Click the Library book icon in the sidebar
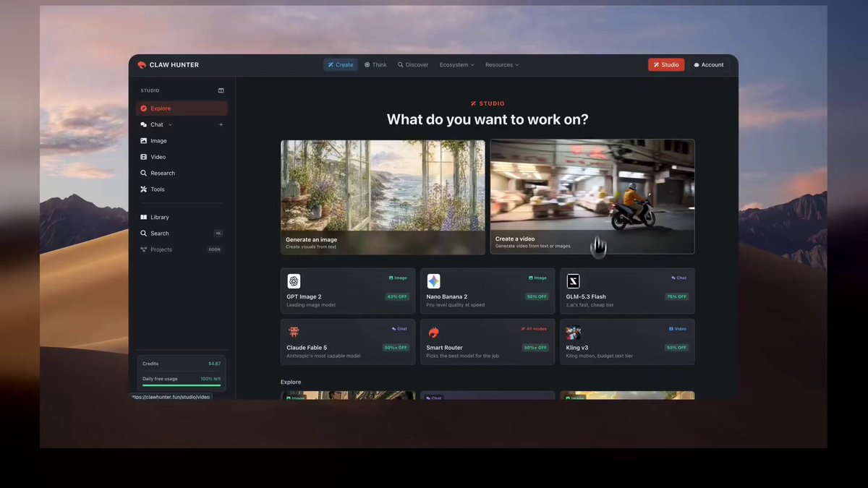Viewport: 868px width, 488px height. [x=144, y=217]
